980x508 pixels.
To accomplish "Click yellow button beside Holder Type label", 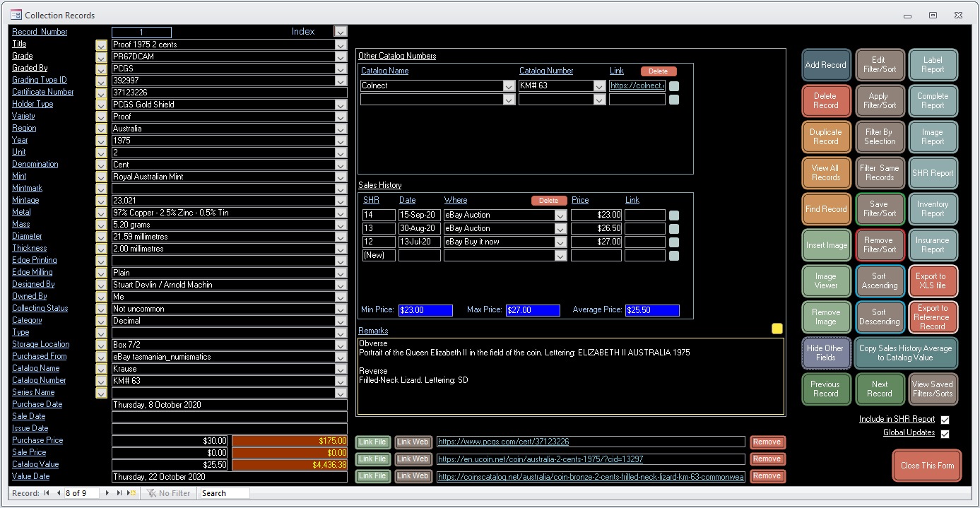I will point(101,105).
